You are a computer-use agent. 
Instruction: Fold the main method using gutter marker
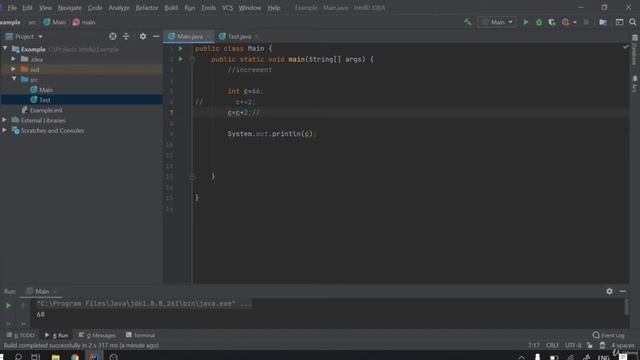pyautogui.click(x=192, y=60)
